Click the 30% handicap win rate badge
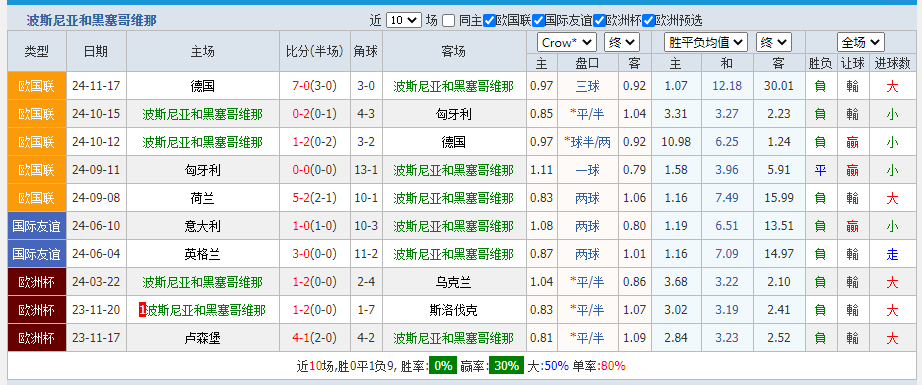The image size is (922, 385). 507,366
